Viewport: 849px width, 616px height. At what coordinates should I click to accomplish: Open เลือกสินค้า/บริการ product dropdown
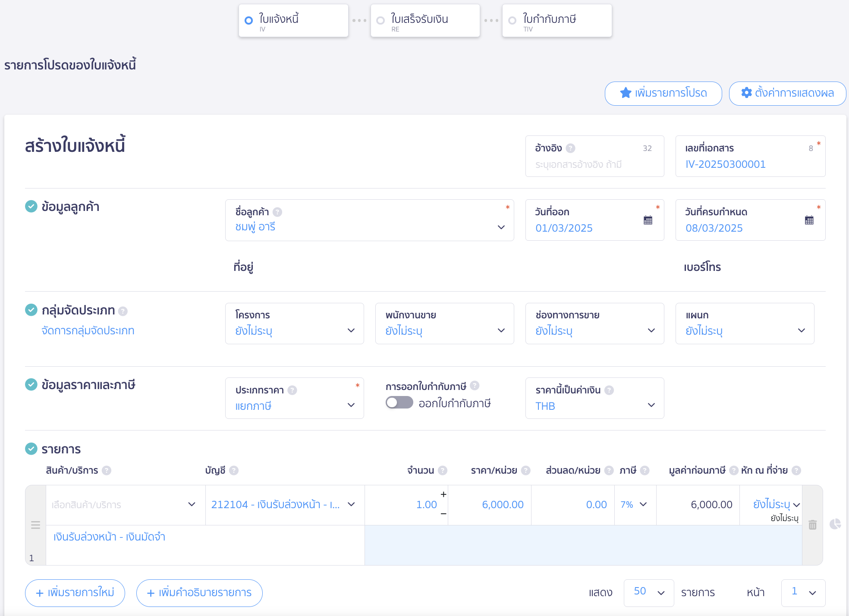126,505
